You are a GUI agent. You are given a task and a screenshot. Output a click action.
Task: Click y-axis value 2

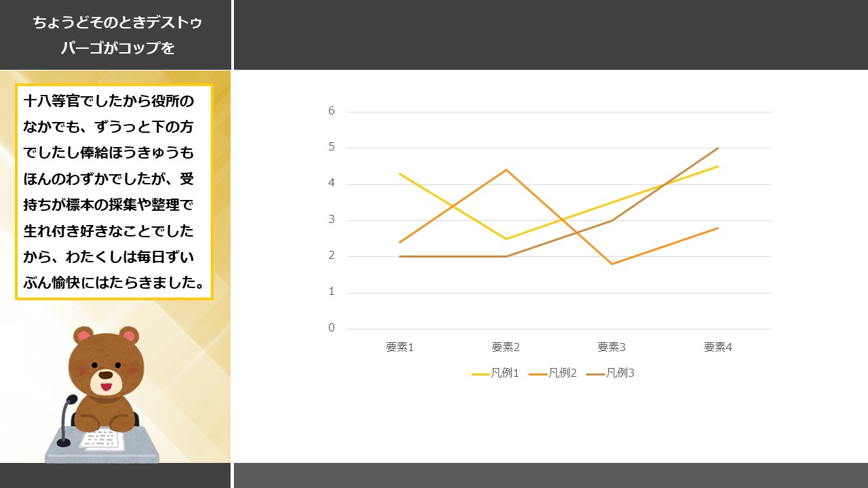click(x=332, y=256)
